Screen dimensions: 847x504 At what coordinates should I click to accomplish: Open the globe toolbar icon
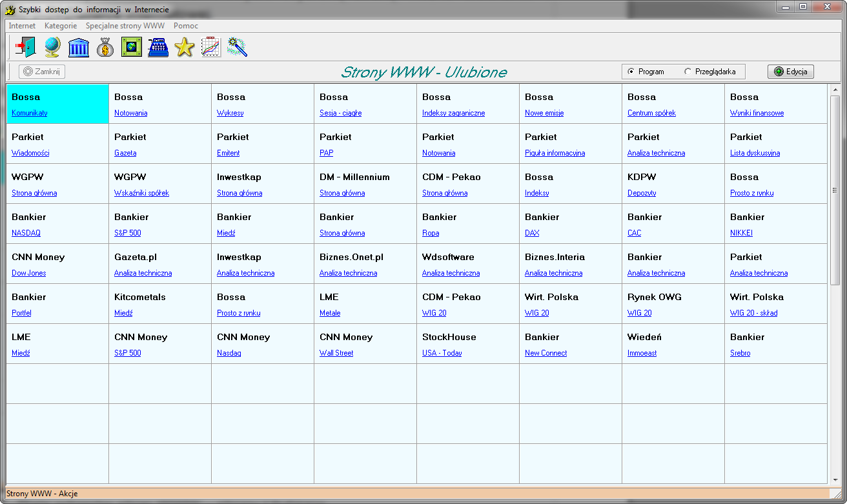pyautogui.click(x=52, y=47)
